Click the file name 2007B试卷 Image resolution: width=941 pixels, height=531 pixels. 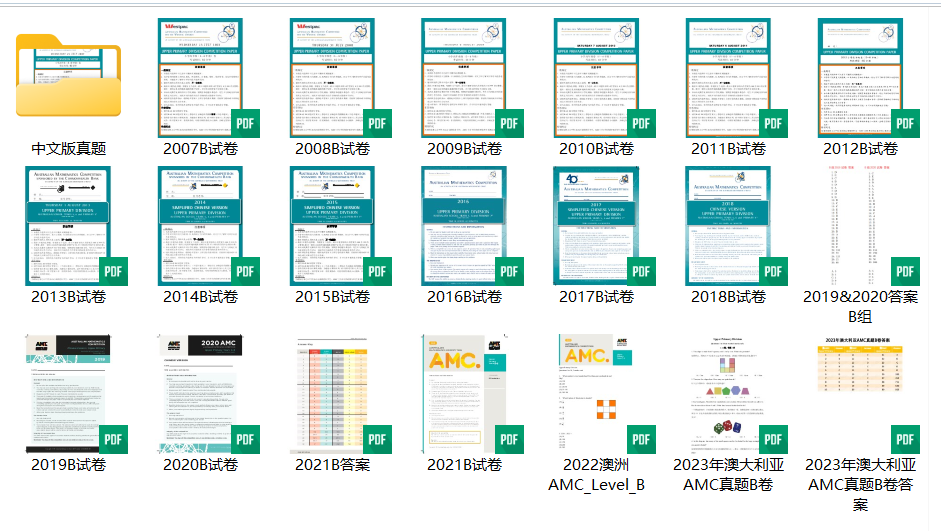point(200,149)
